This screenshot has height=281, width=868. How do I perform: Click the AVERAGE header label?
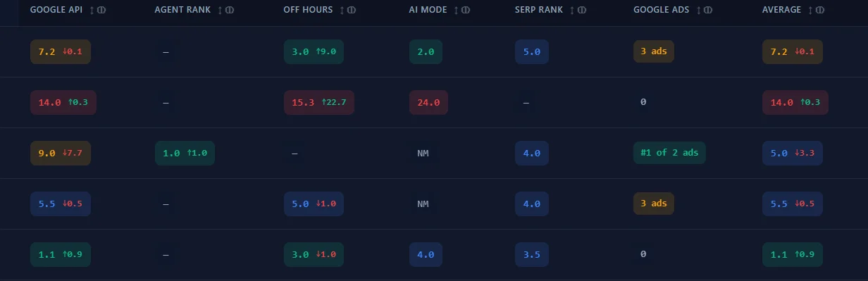pyautogui.click(x=782, y=10)
